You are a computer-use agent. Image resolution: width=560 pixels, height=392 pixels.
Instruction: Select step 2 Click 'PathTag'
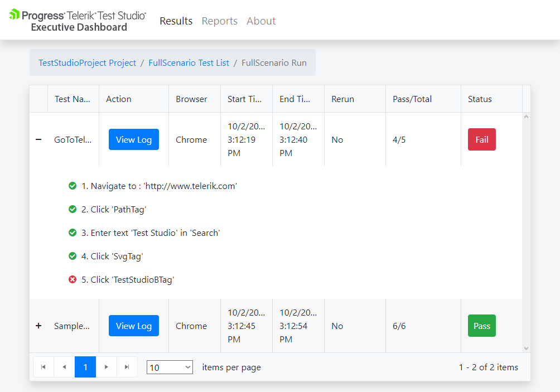coord(114,210)
